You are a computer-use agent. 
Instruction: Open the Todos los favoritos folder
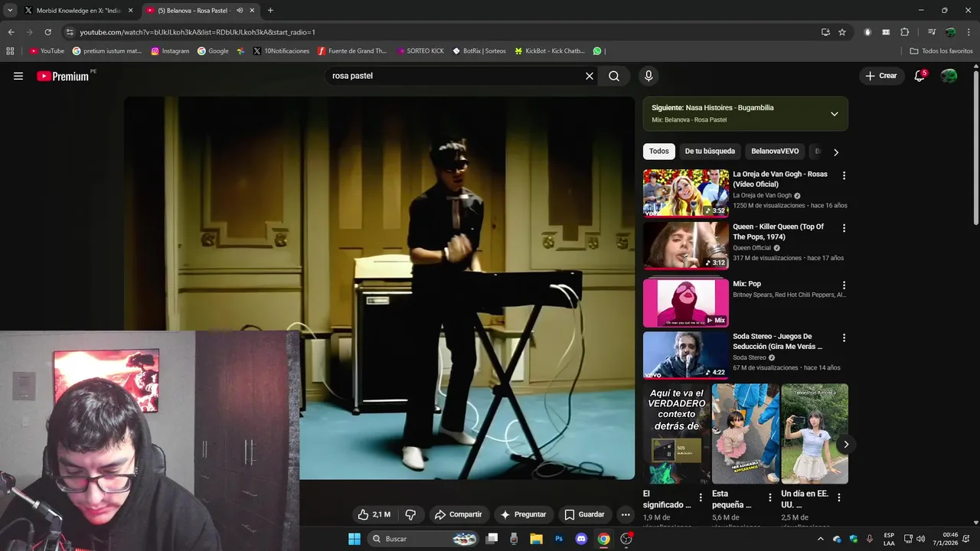point(941,51)
